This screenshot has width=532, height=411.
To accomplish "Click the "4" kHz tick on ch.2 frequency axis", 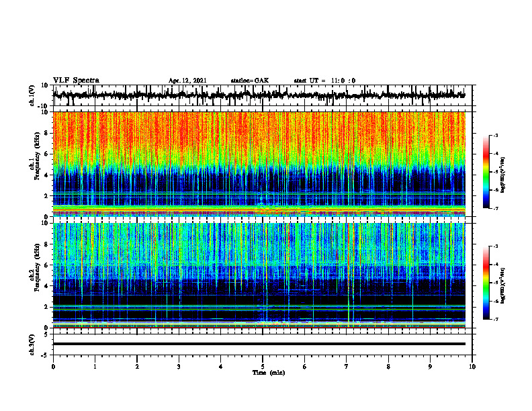I will [46, 286].
